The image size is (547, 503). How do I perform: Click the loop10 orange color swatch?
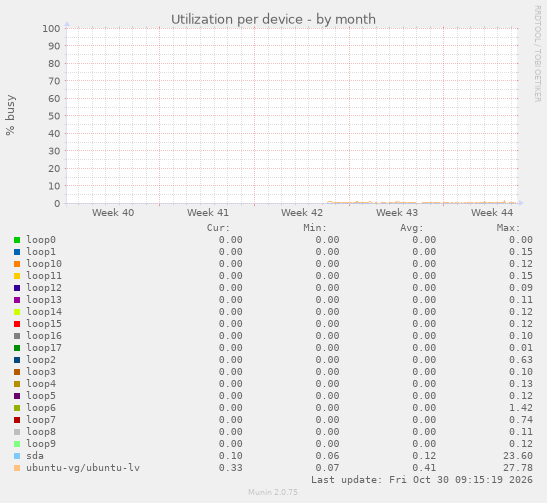(17, 264)
